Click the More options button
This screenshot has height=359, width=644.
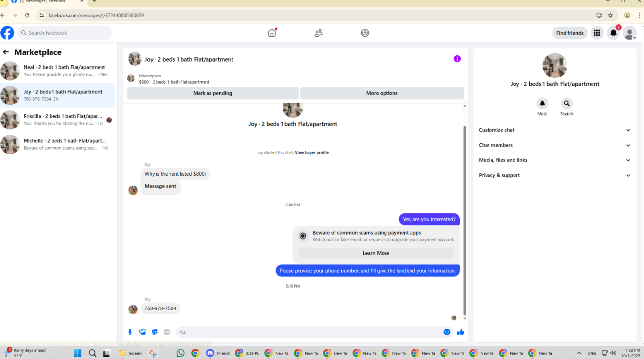tap(382, 93)
